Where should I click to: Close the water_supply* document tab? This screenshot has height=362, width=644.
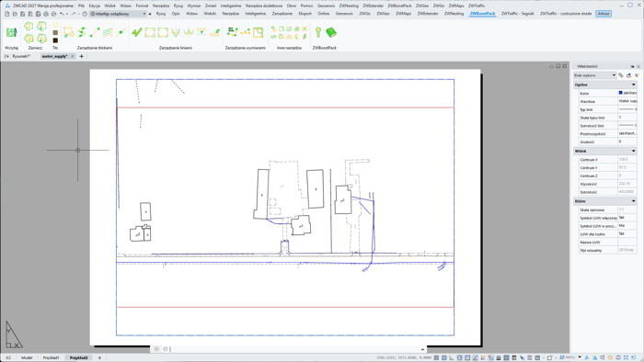point(73,57)
